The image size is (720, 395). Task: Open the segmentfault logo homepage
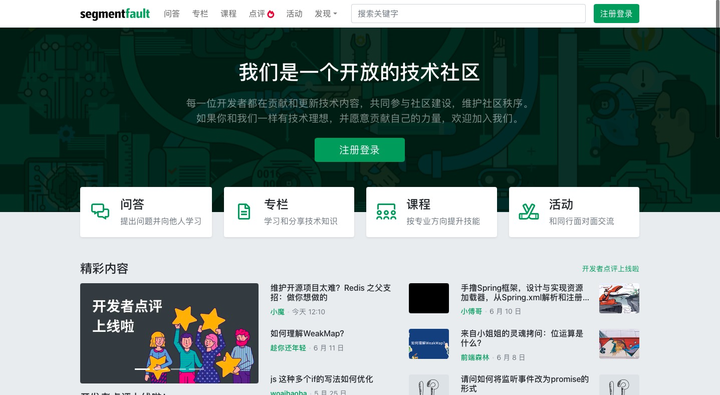[115, 14]
